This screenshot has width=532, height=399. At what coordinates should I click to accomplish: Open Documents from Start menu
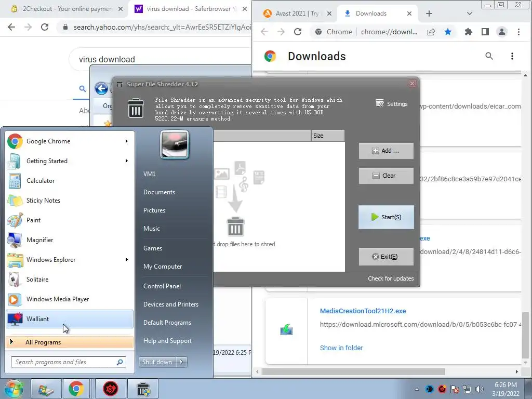[x=159, y=192]
